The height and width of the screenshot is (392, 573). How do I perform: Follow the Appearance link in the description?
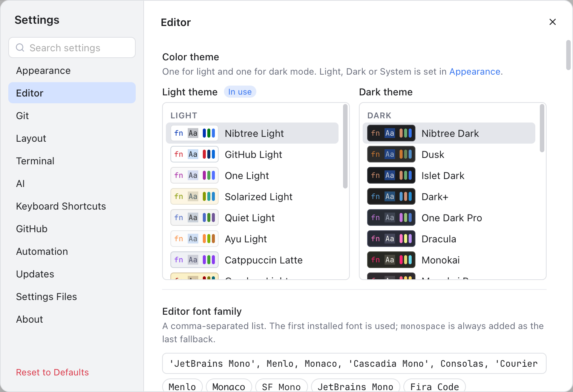(x=475, y=72)
